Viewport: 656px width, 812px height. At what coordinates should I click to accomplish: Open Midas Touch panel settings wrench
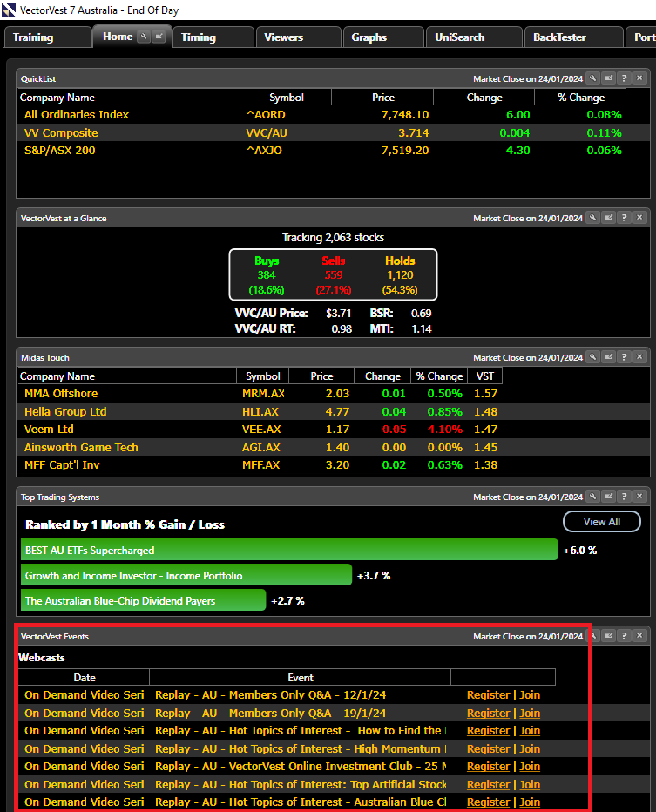point(592,357)
